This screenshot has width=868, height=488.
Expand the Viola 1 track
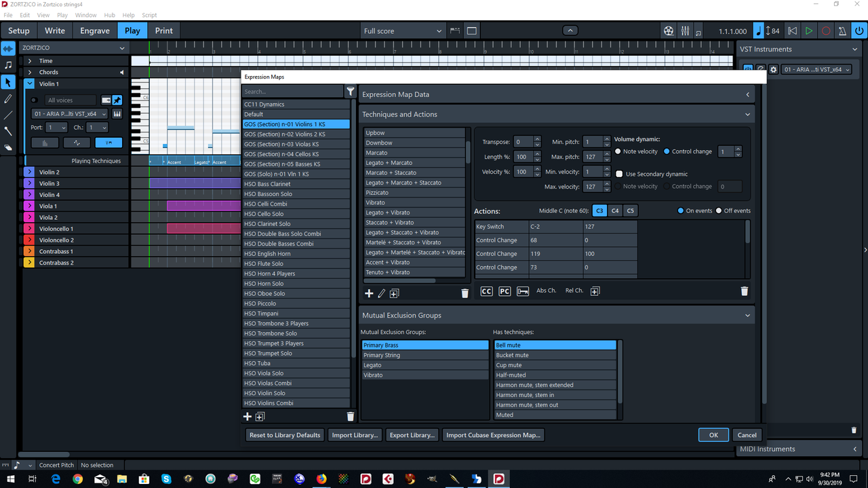pyautogui.click(x=28, y=206)
